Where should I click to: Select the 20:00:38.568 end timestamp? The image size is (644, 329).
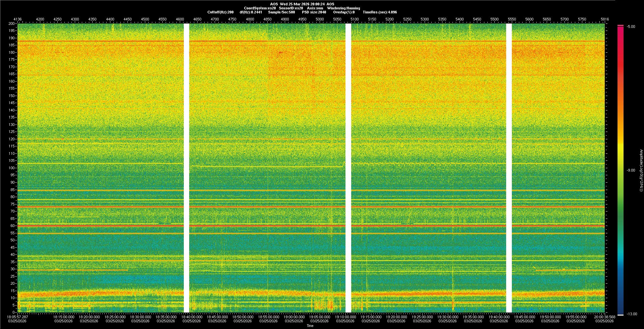pos(604,317)
